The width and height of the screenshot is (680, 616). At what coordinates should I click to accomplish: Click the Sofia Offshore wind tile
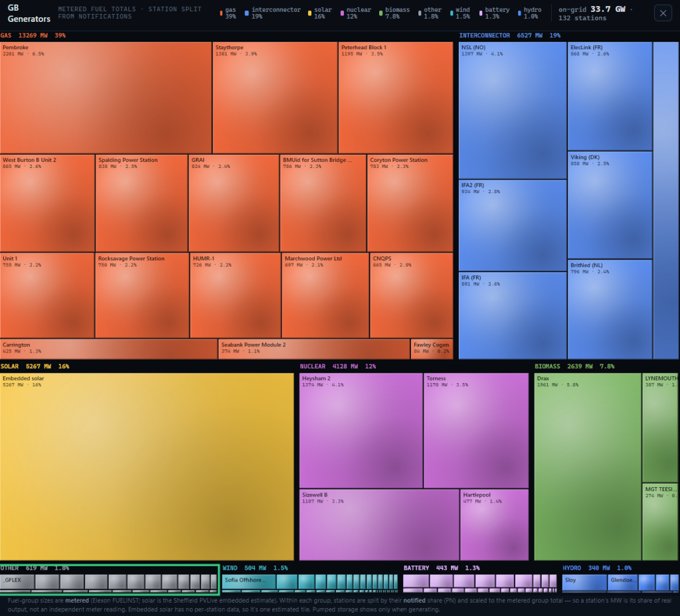(x=249, y=581)
